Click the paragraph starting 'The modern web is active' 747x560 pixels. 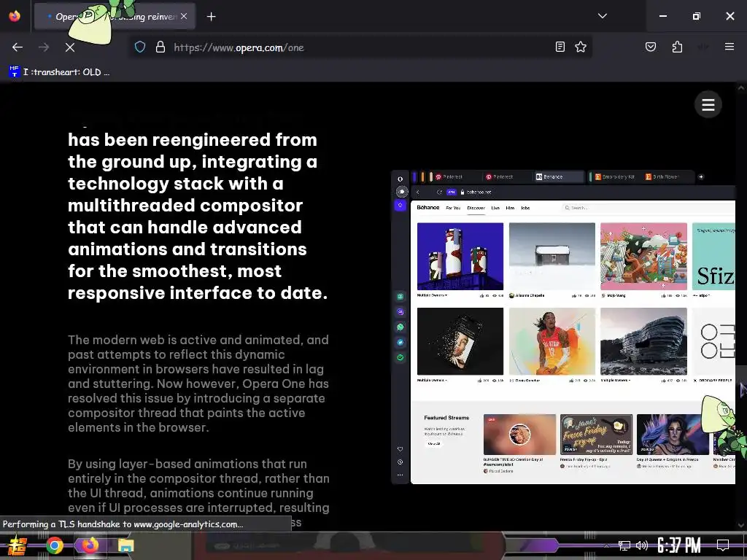click(198, 384)
